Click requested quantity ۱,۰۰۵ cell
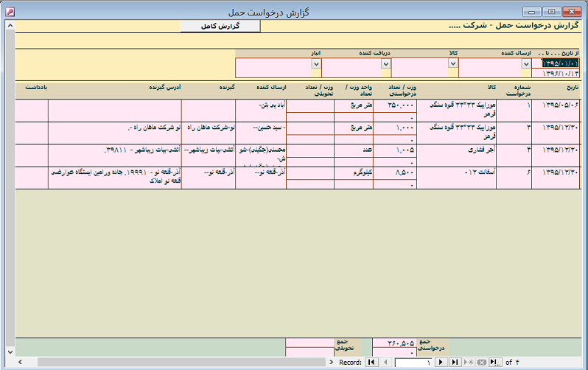Screen dimensions: 588x370 click(395, 151)
